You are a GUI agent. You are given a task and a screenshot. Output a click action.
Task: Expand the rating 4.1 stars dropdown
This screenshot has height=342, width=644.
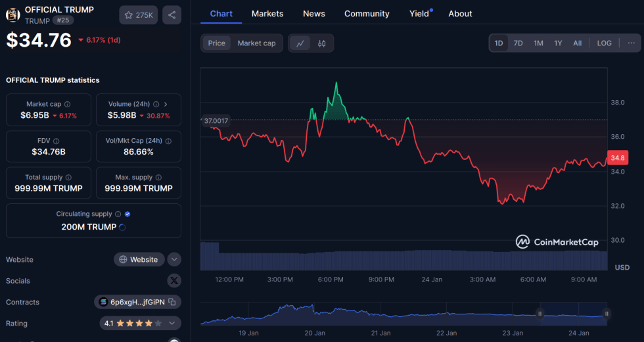click(173, 323)
